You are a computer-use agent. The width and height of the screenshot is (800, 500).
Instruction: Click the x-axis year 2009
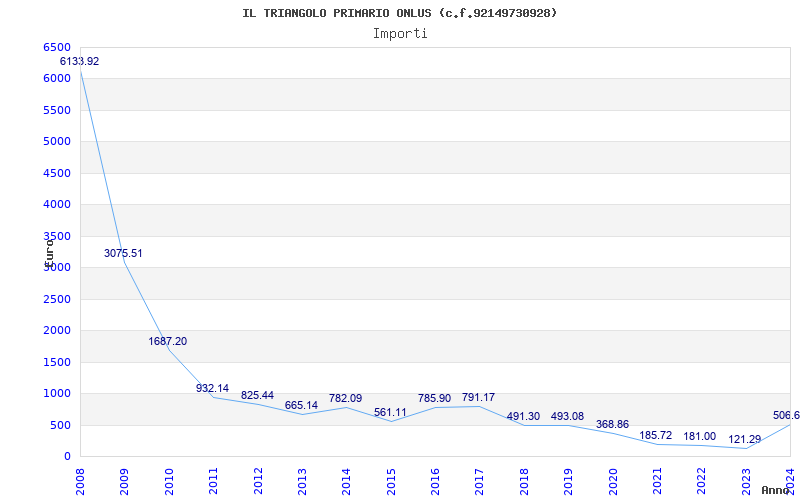click(124, 481)
